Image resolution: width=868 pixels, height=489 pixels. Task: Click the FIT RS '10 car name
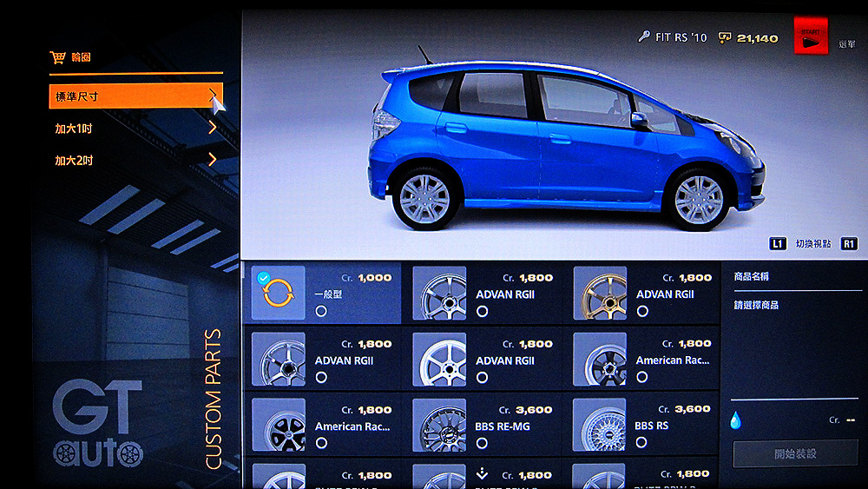[681, 37]
